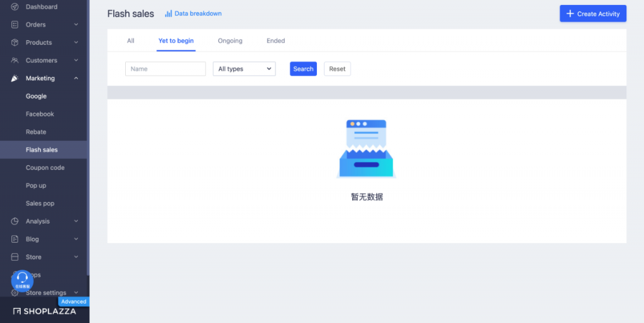This screenshot has height=323, width=644.
Task: Focus the Name search field
Action: coord(165,69)
